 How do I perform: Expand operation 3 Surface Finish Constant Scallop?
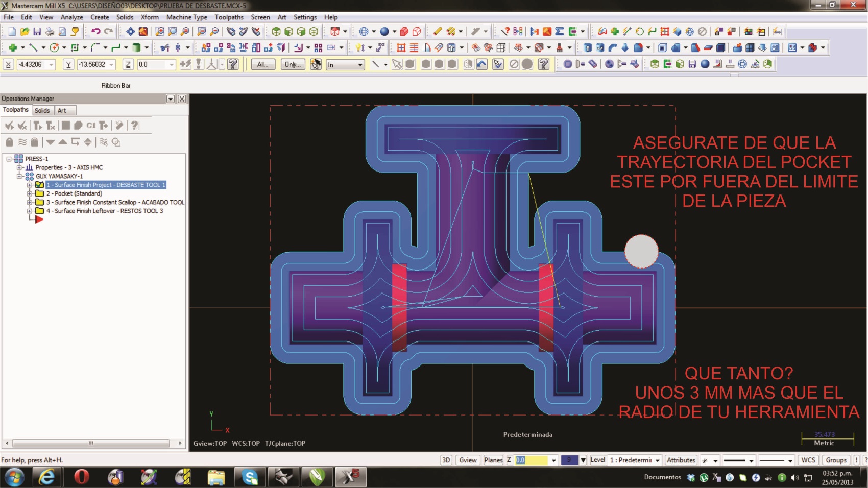(x=30, y=202)
